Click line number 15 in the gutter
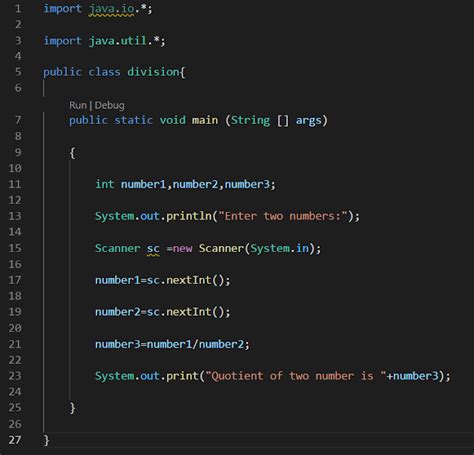The image size is (474, 455). pyautogui.click(x=15, y=248)
